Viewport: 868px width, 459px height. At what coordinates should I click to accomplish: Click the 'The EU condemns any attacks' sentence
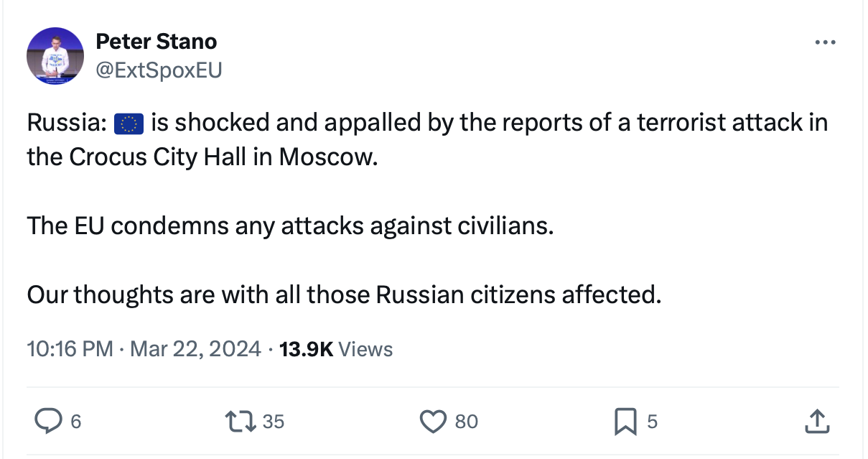(x=290, y=226)
